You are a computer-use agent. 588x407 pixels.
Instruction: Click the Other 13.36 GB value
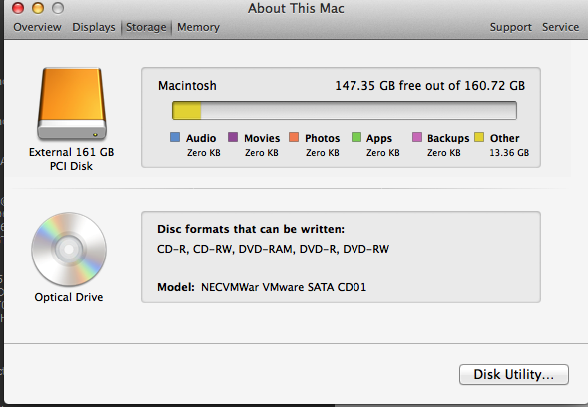click(509, 153)
